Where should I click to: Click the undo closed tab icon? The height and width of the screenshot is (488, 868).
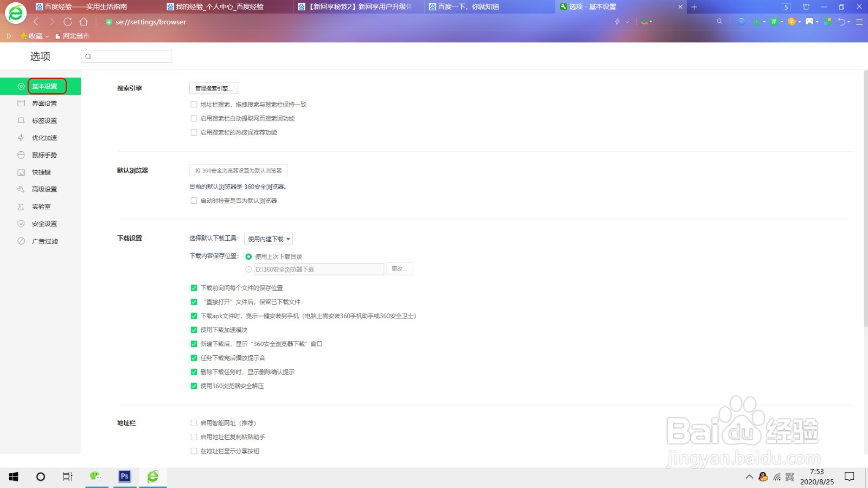click(841, 22)
